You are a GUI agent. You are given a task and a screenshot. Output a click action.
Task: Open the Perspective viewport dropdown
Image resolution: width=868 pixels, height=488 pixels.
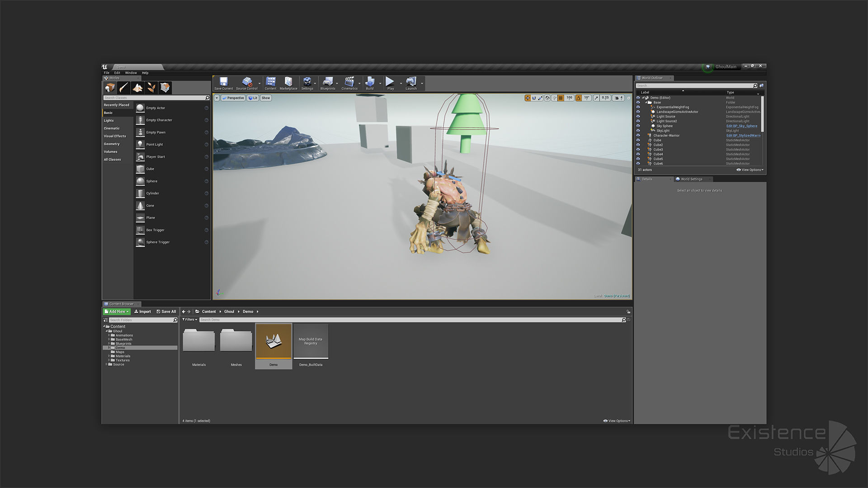[233, 98]
